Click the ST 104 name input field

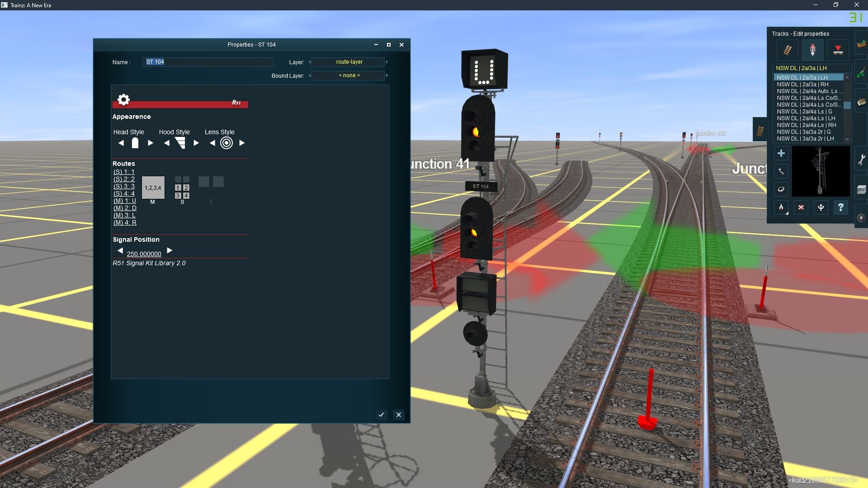pos(208,62)
